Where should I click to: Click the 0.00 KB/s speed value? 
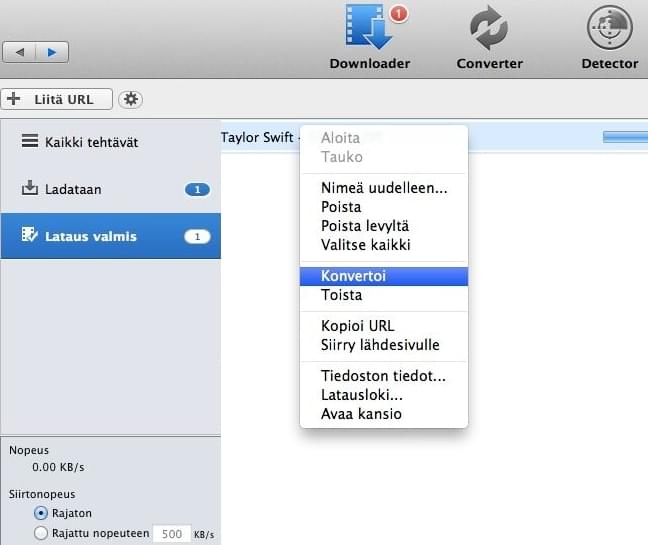coord(58,467)
